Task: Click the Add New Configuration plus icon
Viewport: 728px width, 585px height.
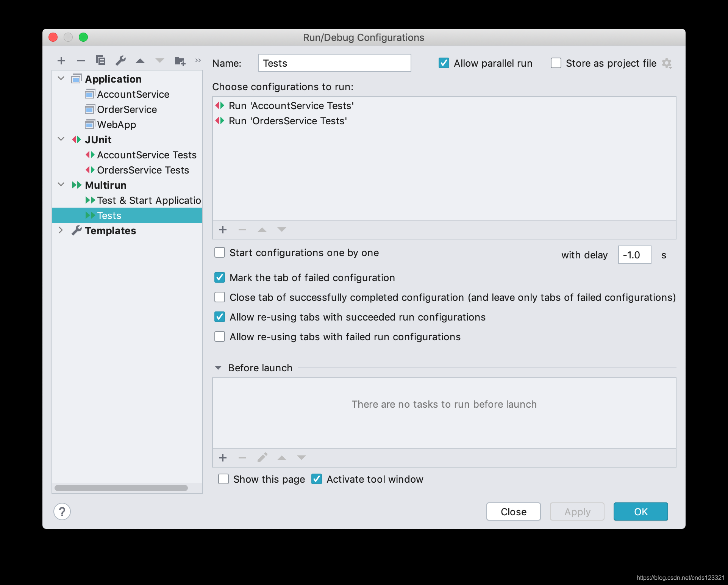Action: click(x=61, y=61)
